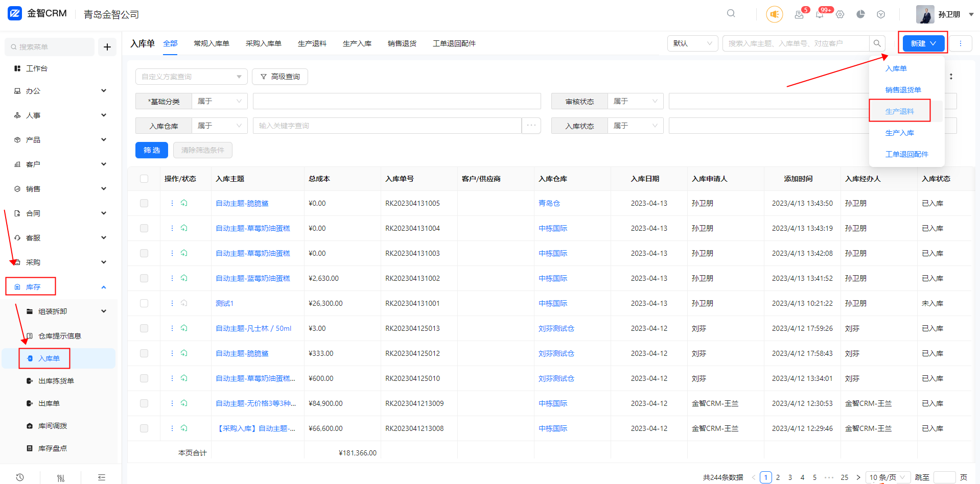Click the 搜索入库主题 search input
Image resolution: width=980 pixels, height=484 pixels.
coord(796,43)
